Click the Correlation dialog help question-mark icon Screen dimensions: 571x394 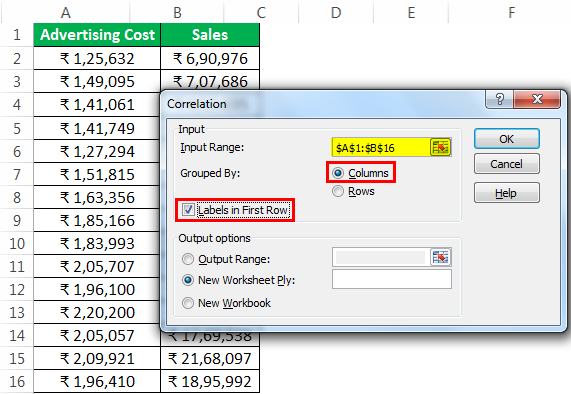point(500,99)
